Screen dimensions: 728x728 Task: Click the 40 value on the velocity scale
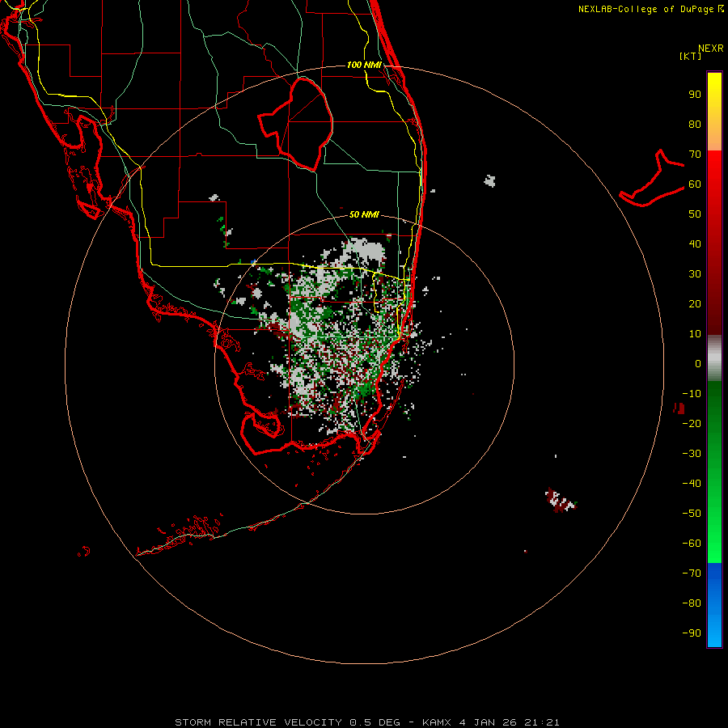click(x=695, y=243)
